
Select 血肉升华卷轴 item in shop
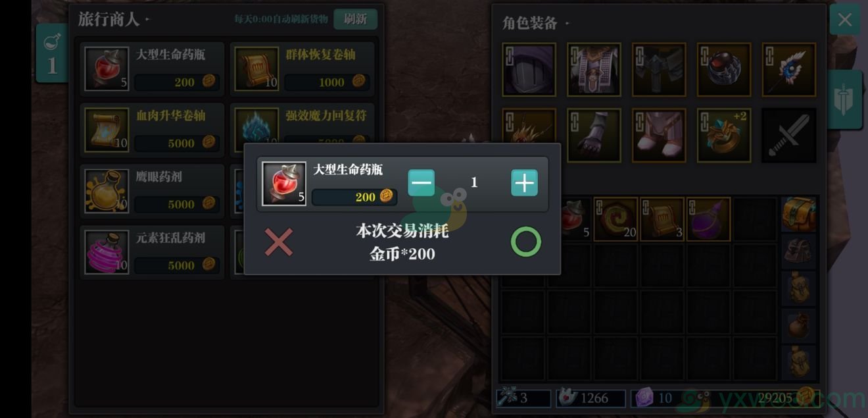tap(153, 128)
